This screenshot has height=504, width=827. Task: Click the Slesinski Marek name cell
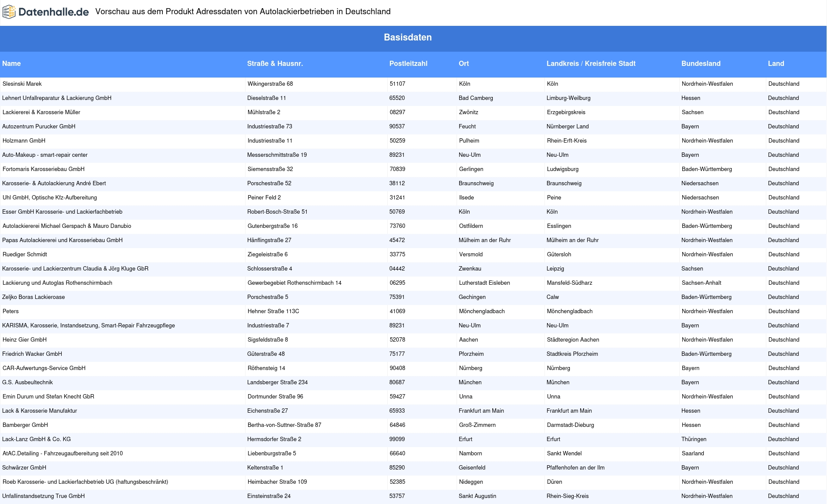tap(22, 84)
